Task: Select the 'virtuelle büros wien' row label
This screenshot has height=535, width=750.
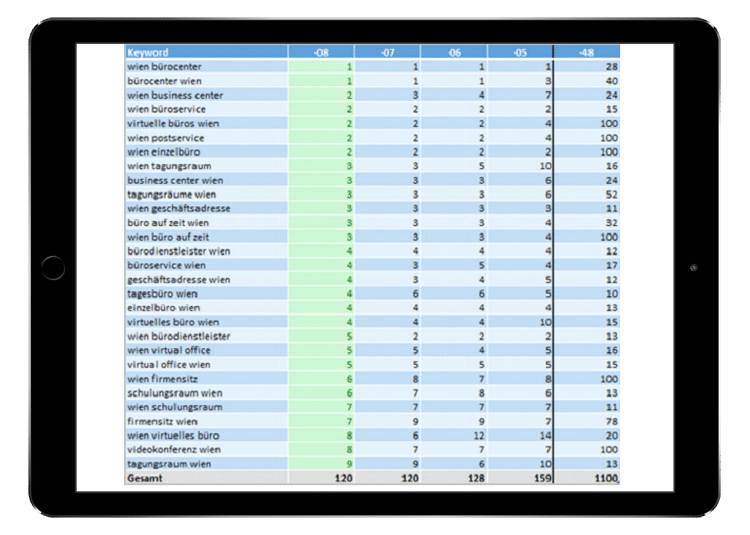Action: click(205, 123)
